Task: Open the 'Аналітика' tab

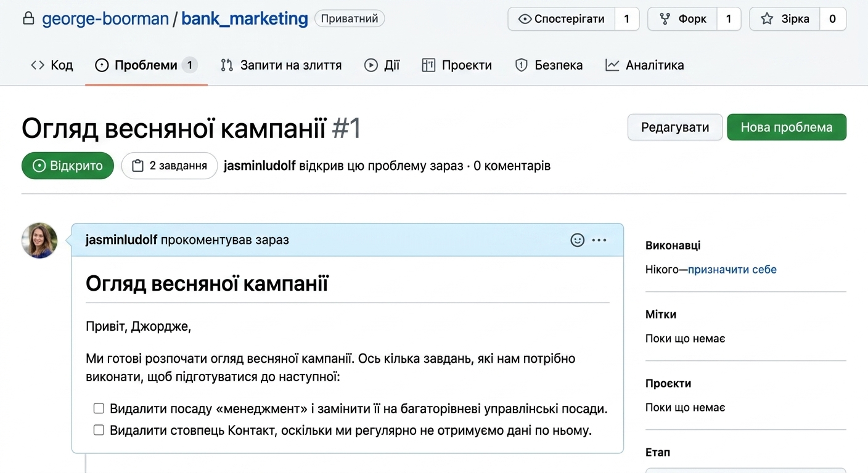Action: click(644, 65)
